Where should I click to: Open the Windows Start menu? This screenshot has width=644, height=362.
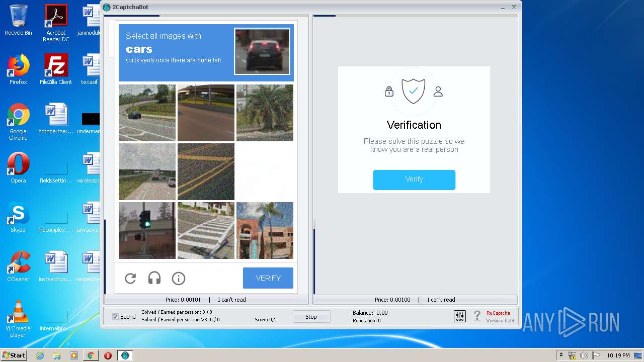pyautogui.click(x=14, y=355)
